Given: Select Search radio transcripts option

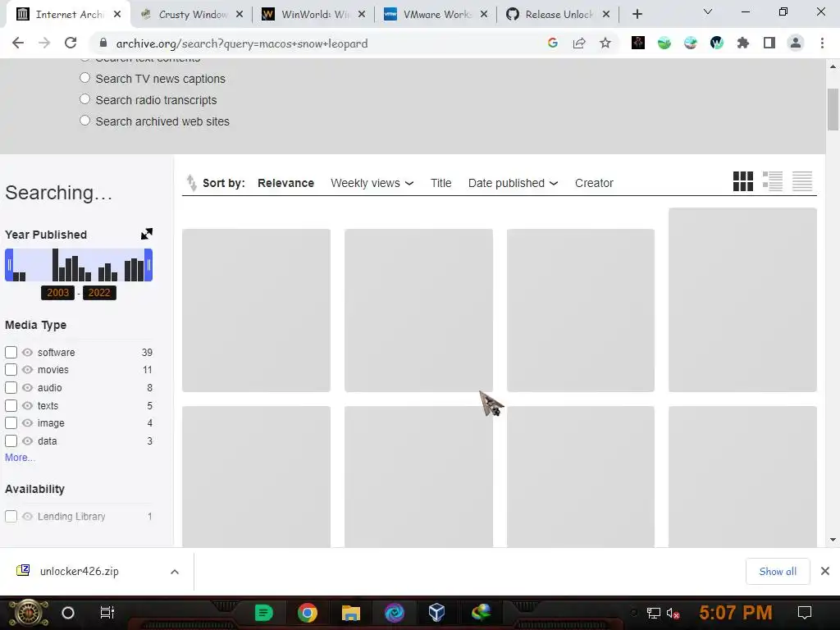Looking at the screenshot, I should coord(84,99).
